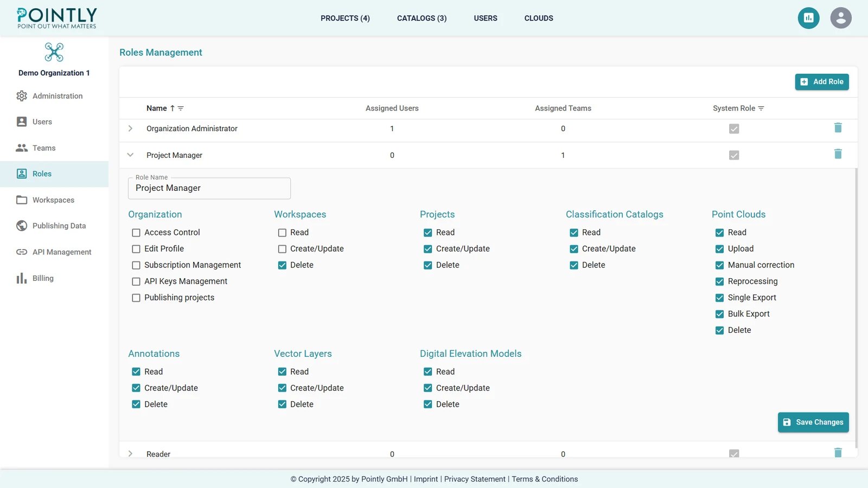The height and width of the screenshot is (488, 868).
Task: Check the Publishing projects checkbox
Action: coord(136,298)
